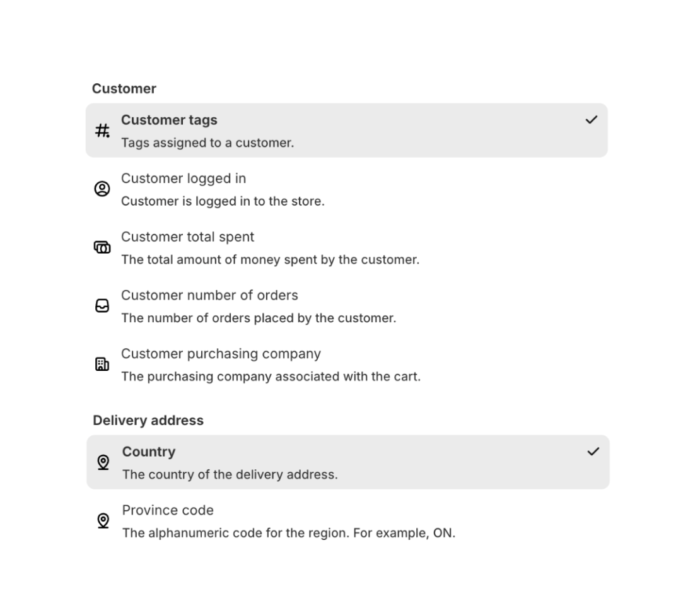Click the Delivery address section header

tap(148, 421)
